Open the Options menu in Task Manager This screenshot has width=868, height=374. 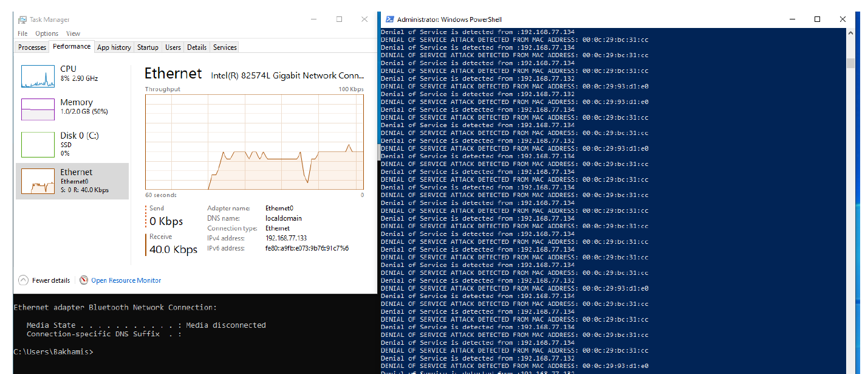[x=47, y=33]
